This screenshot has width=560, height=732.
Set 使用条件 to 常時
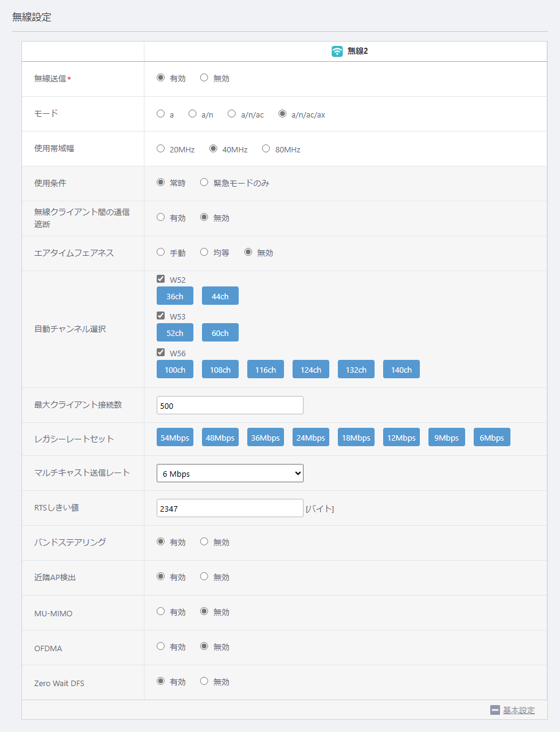pyautogui.click(x=160, y=182)
